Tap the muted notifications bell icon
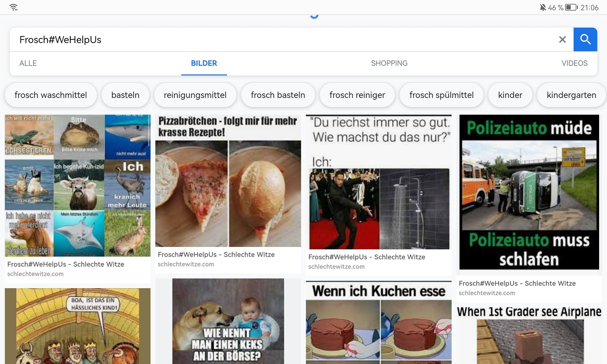 point(543,7)
